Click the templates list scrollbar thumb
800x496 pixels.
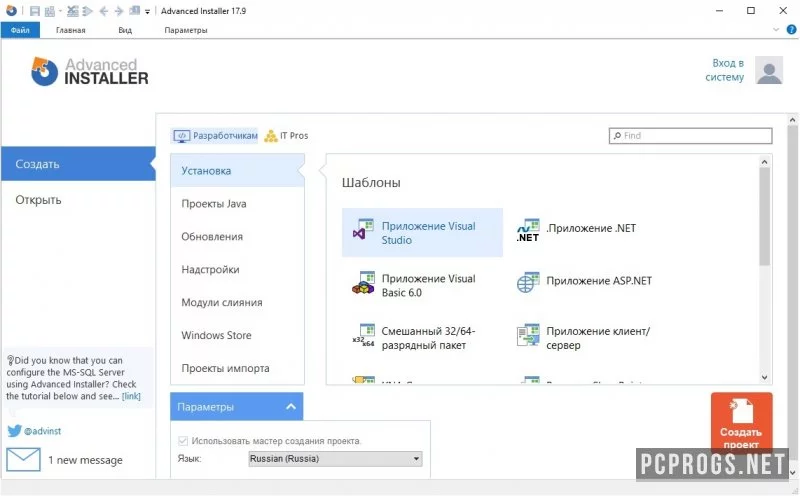pos(764,216)
